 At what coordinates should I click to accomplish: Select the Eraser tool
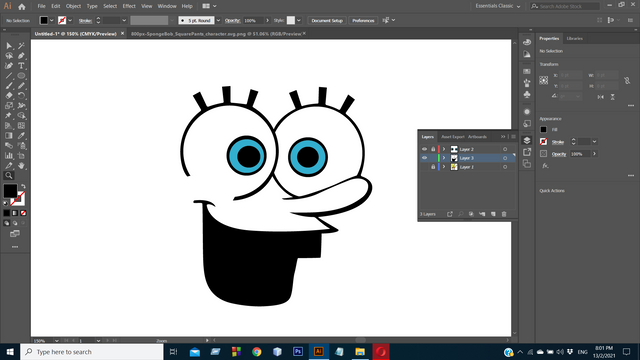click(9, 96)
